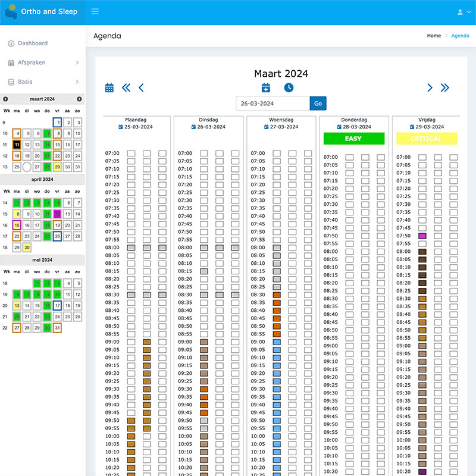Select black-highlighted 11 maart in mini calendar
476x476 pixels.
[x=17, y=145]
